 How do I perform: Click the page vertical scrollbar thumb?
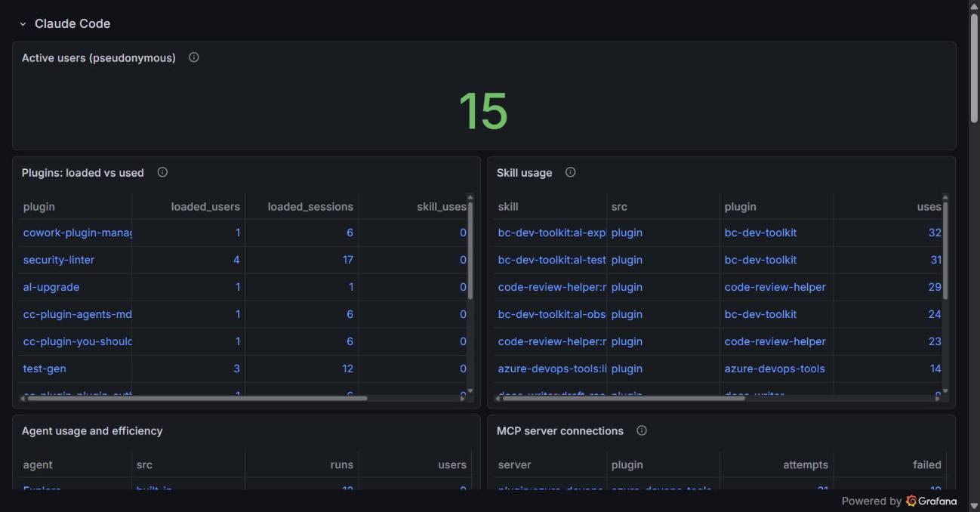974,66
